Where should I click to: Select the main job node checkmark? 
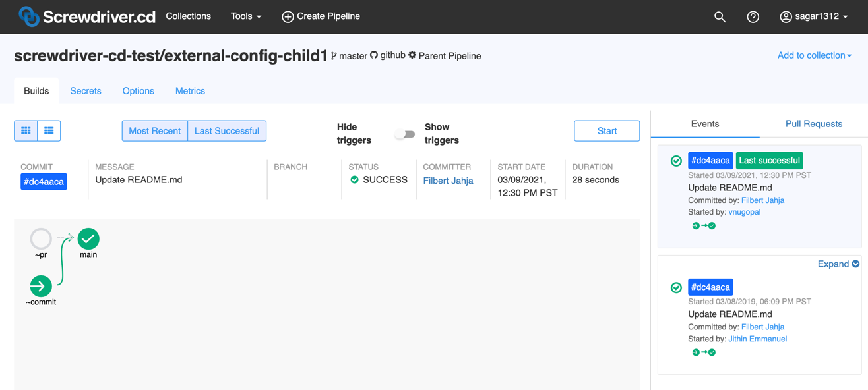[x=88, y=238]
